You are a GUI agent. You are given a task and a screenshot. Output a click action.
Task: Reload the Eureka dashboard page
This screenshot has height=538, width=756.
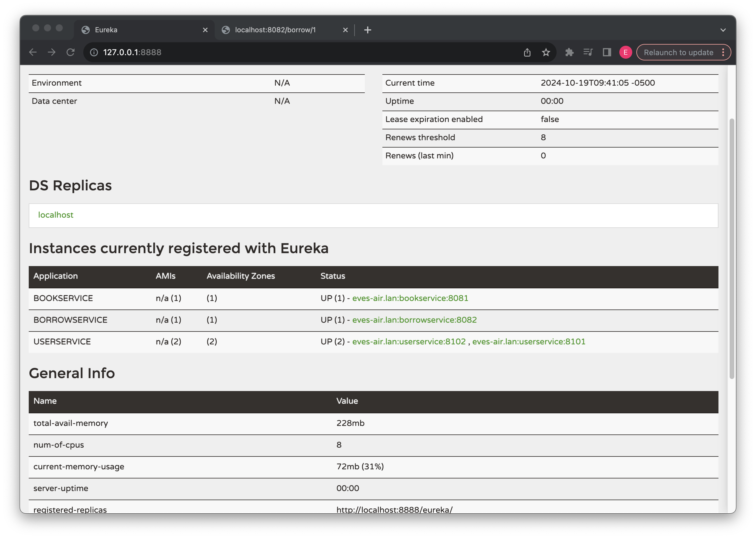tap(71, 52)
